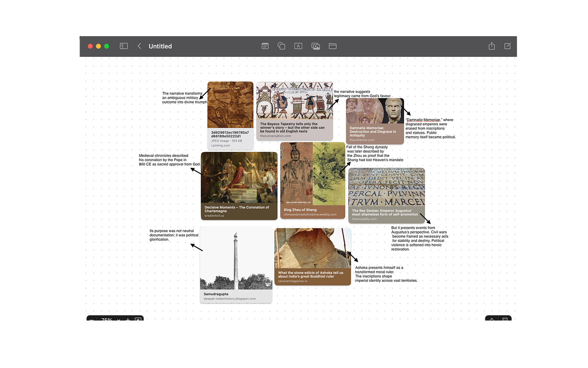Insert a file using the folder icon
Image resolution: width=588 pixels, height=368 pixels.
[333, 46]
